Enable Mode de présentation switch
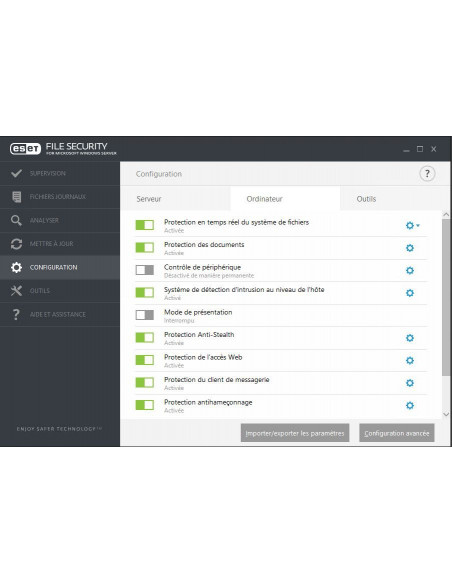The width and height of the screenshot is (452, 584). 144,315
